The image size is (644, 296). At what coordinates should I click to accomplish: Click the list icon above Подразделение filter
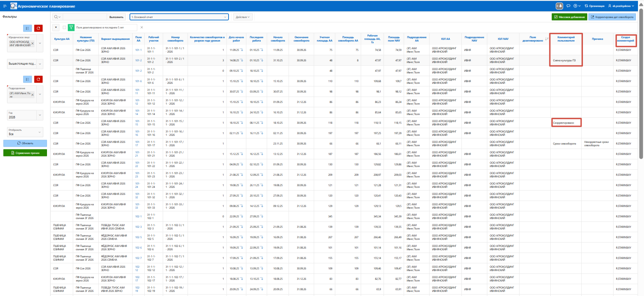coord(28,79)
